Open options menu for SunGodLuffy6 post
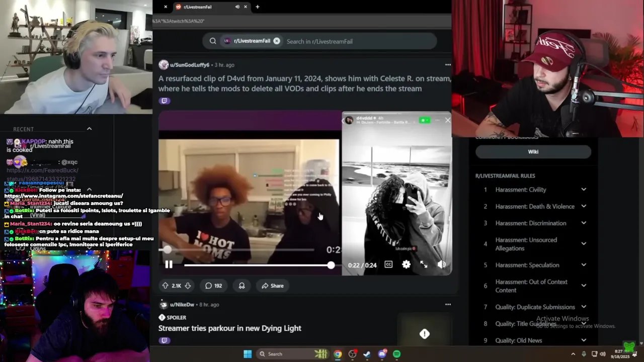 [x=448, y=65]
